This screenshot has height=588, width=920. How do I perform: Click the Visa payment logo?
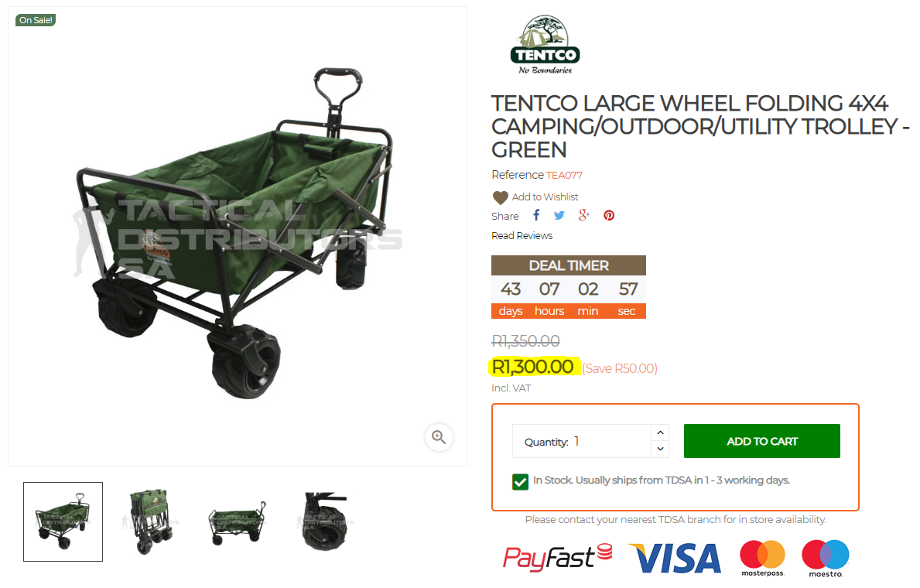(x=675, y=558)
